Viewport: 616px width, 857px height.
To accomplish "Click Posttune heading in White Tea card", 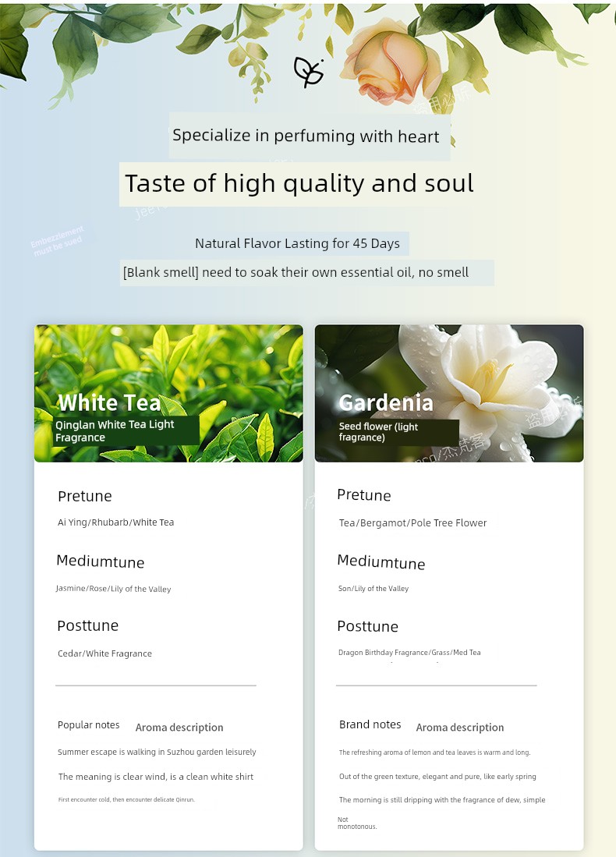I will click(x=87, y=625).
